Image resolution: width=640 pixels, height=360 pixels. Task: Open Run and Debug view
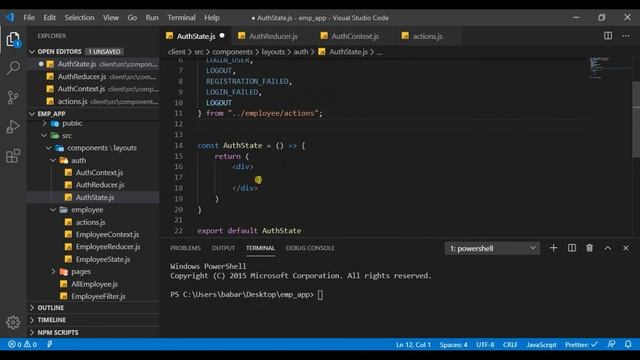13,127
